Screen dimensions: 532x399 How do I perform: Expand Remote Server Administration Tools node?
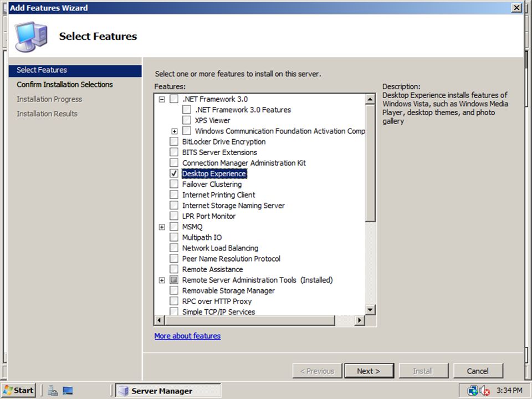point(162,280)
